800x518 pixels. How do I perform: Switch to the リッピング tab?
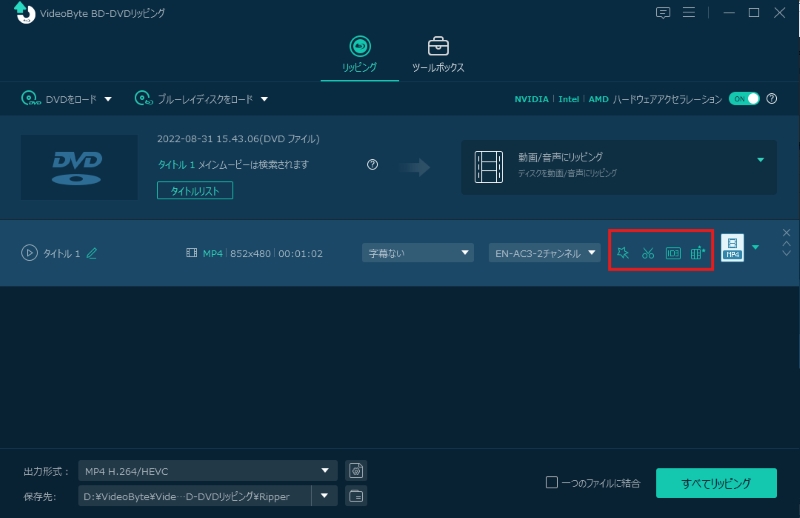click(x=360, y=55)
